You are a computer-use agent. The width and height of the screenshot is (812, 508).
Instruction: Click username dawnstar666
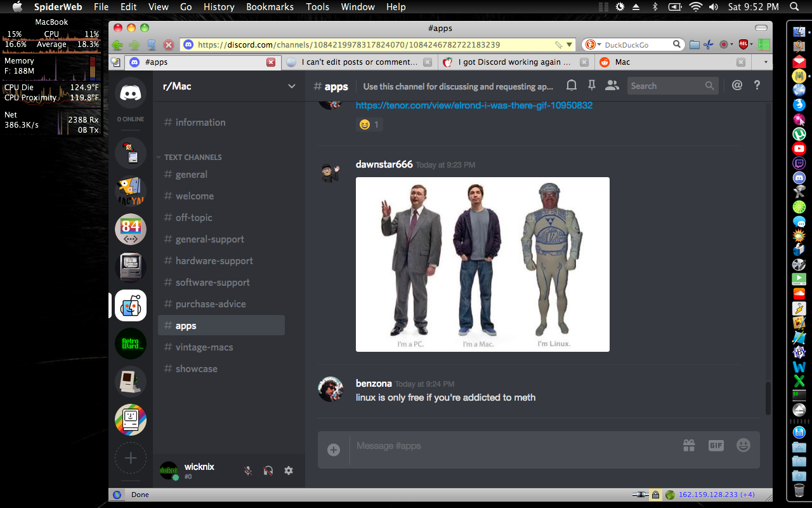point(384,164)
